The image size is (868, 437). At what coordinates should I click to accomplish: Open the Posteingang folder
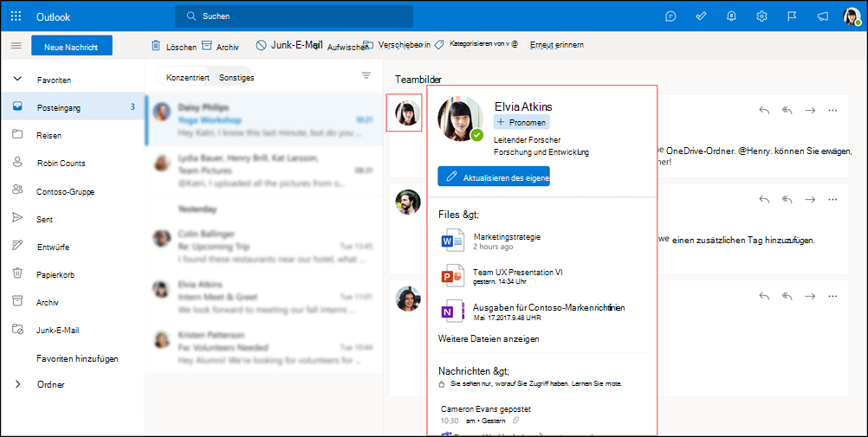[73, 106]
